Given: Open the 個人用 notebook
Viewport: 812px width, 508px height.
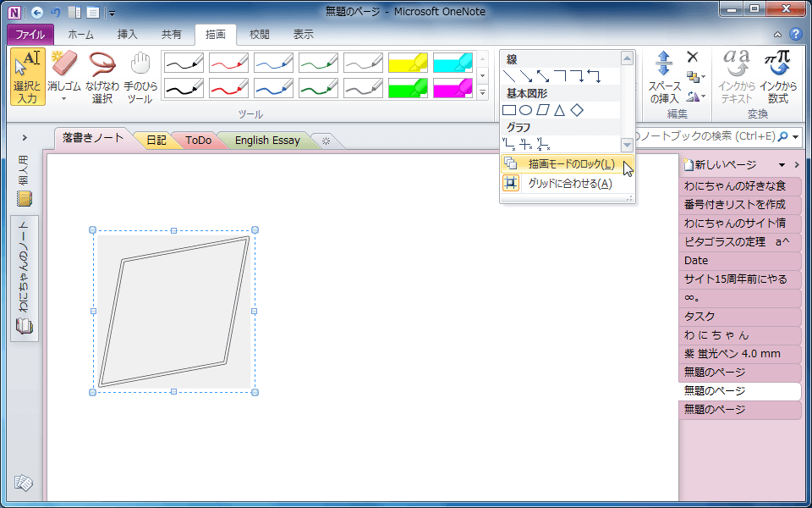Looking at the screenshot, I should 25,179.
